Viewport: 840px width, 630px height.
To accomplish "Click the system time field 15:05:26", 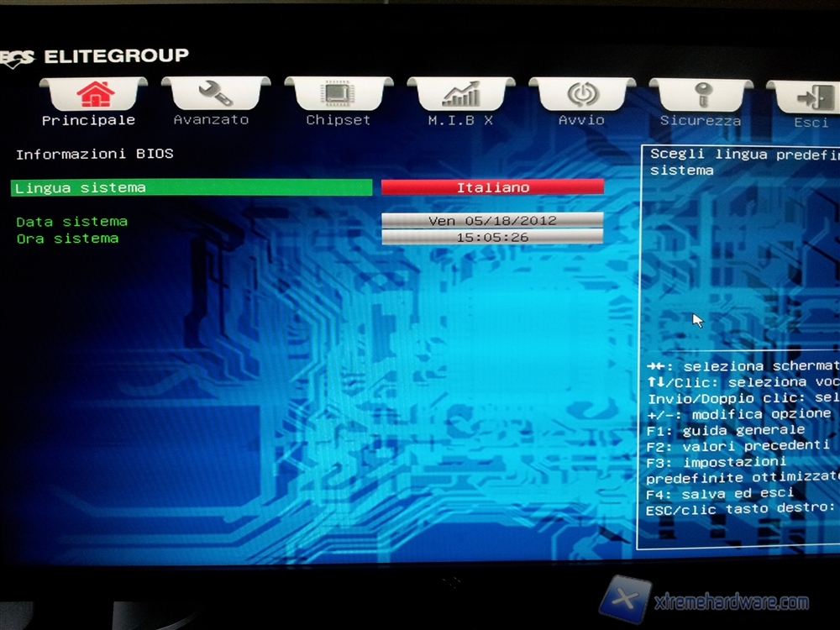I will 492,238.
